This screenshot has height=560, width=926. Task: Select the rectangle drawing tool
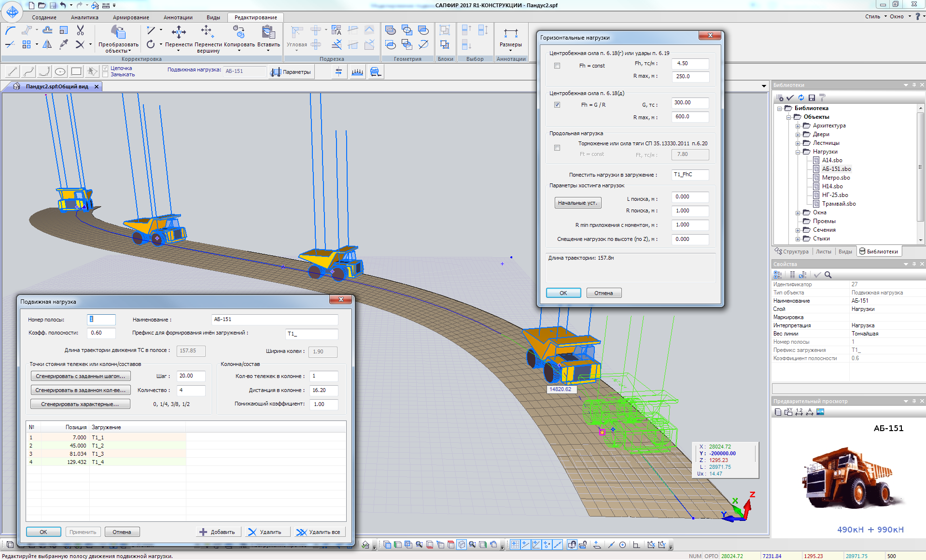76,71
